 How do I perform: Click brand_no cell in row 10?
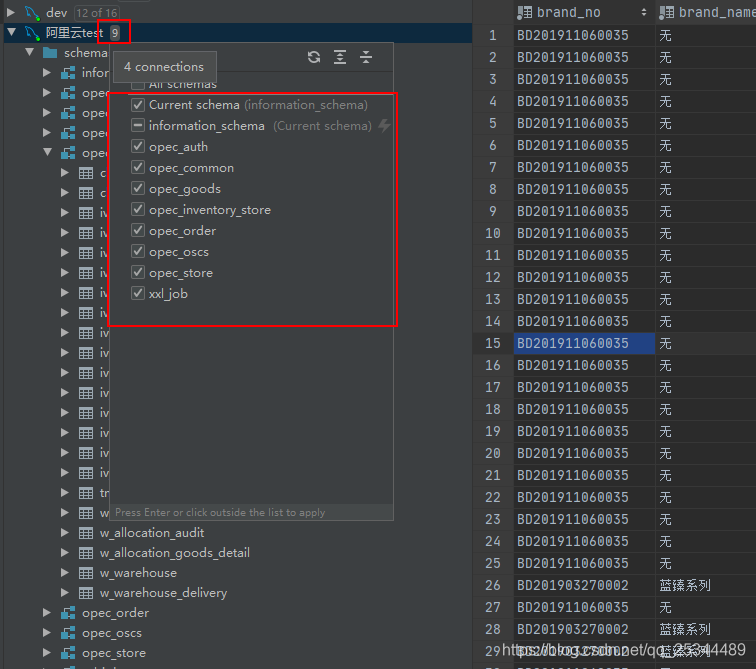(584, 233)
